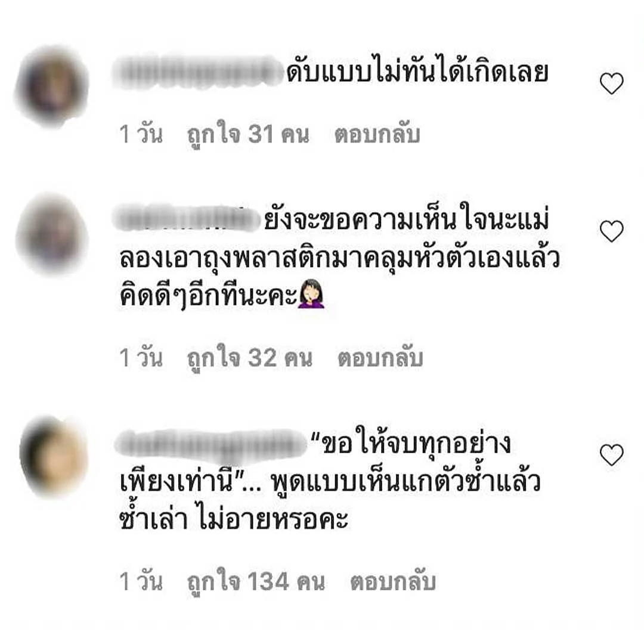This screenshot has height=644, width=644.
Task: Select the comment text "ลองเอาถุงพลาสติกมาคลุมหัวตัวเองแล้ว"
Action: 340,259
